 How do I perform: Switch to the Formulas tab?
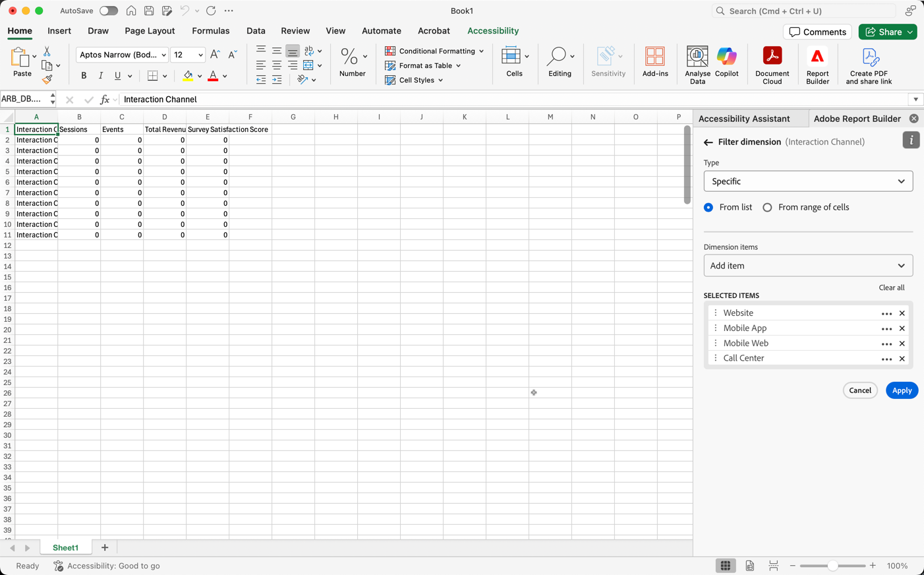point(211,31)
